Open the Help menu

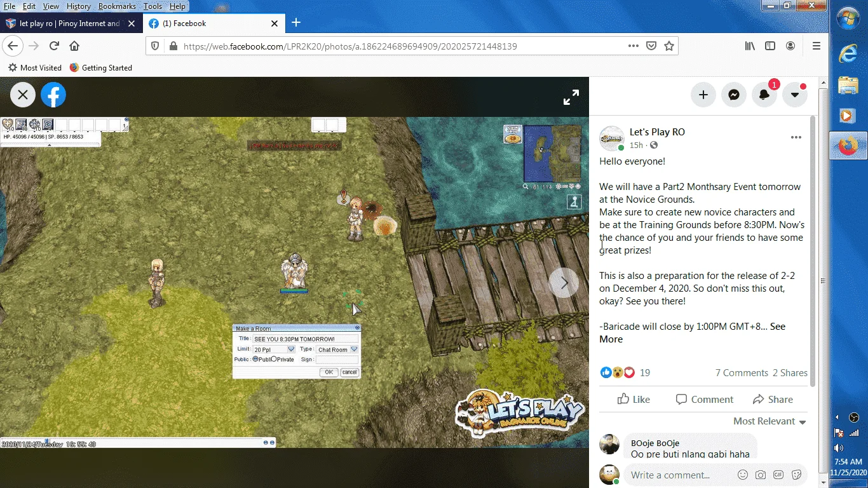tap(178, 6)
